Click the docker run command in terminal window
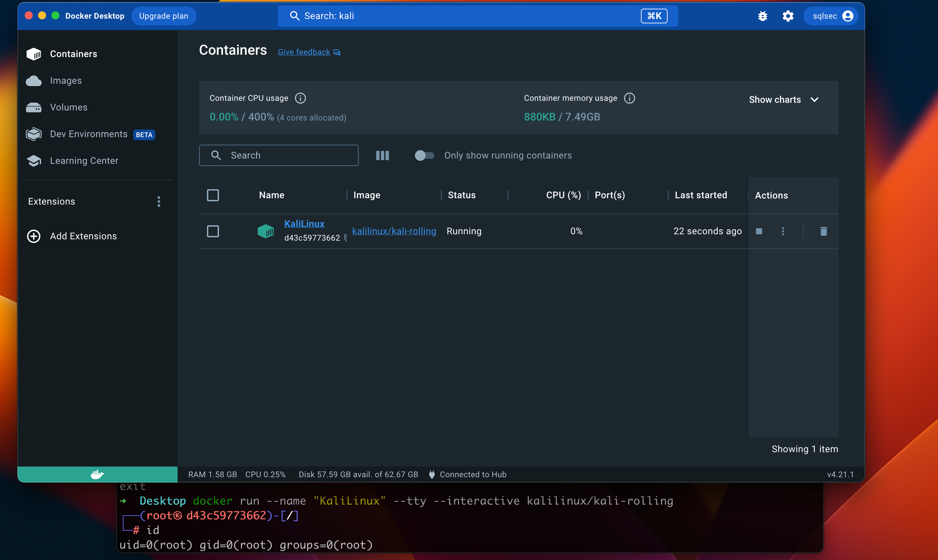The width and height of the screenshot is (938, 560). point(433,501)
